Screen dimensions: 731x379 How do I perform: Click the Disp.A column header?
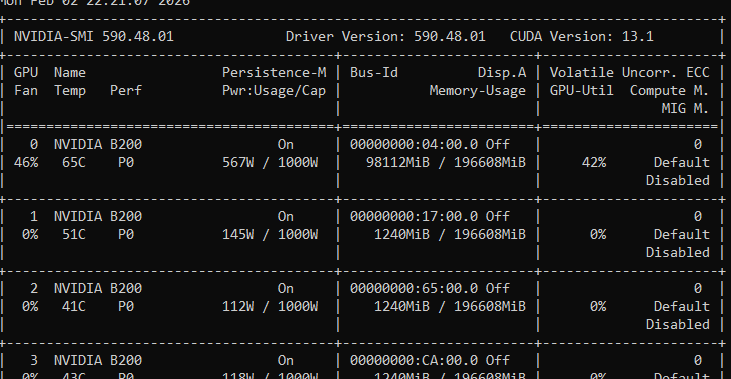[x=502, y=73]
